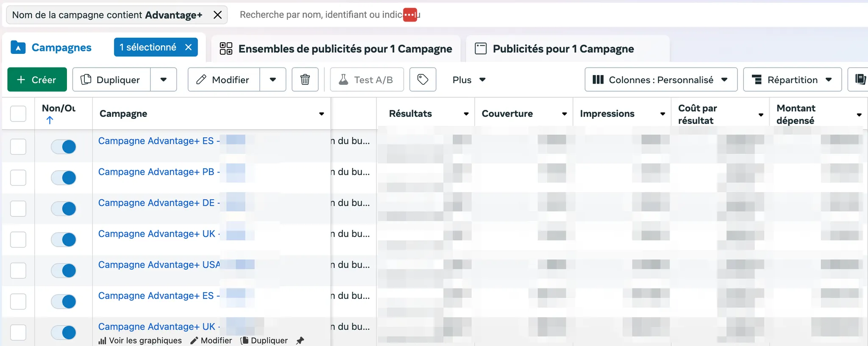The image size is (868, 346).
Task: Open the Campagne Advantage+ DE link
Action: point(159,203)
